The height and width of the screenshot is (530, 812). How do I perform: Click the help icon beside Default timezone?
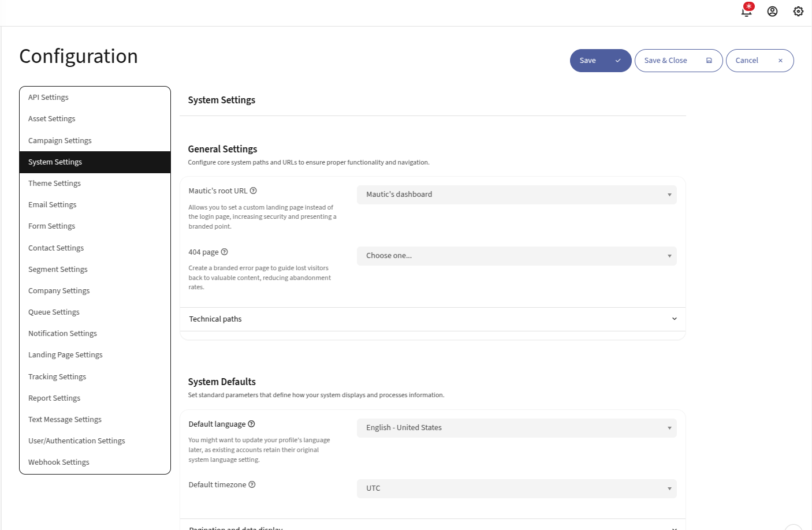click(252, 484)
